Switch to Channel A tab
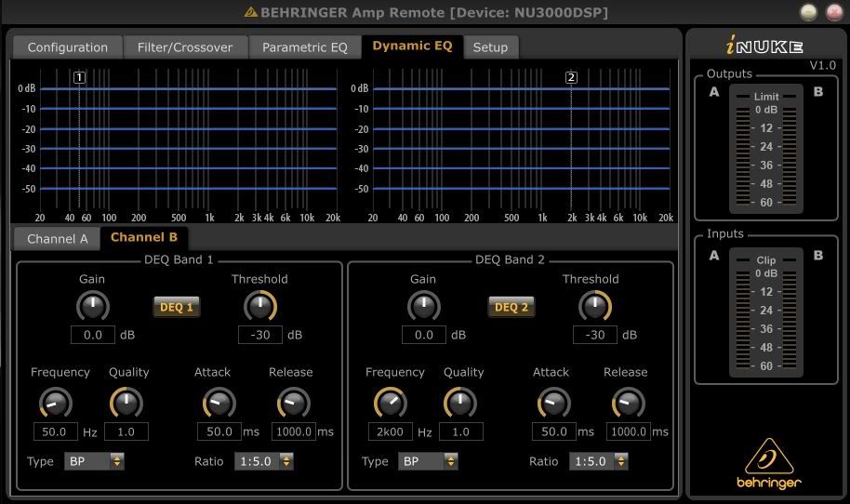850x504 pixels. [57, 239]
